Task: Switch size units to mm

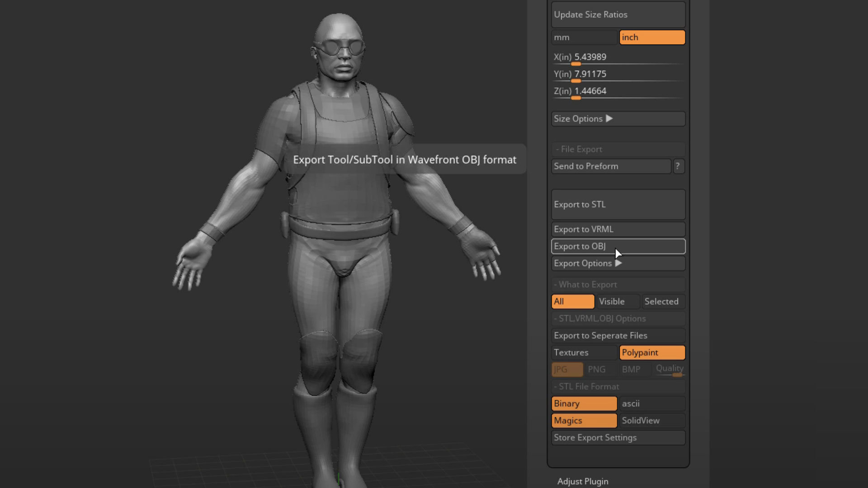Action: (584, 38)
